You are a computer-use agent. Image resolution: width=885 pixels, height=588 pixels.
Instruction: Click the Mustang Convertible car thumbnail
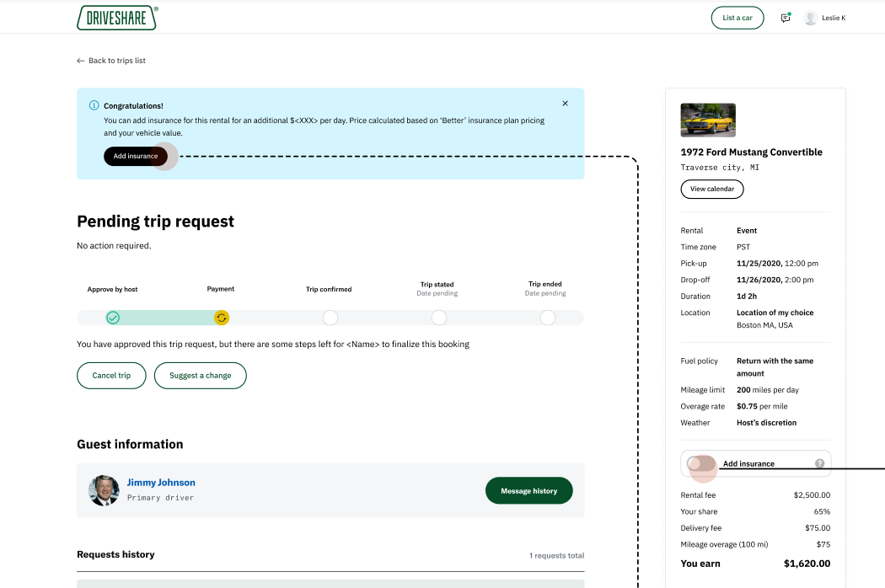(708, 120)
